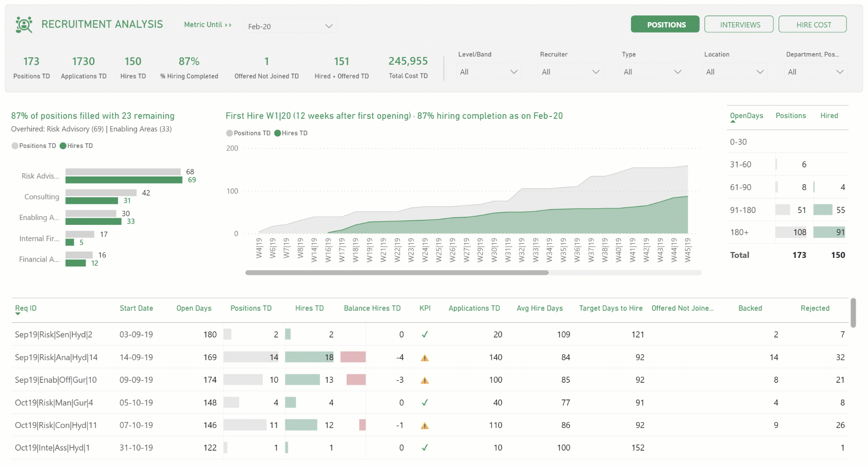Image resolution: width=868 pixels, height=466 pixels.
Task: Click the checkmark KPI icon for Oct19|Risk|Man|Gur|4
Action: [425, 403]
